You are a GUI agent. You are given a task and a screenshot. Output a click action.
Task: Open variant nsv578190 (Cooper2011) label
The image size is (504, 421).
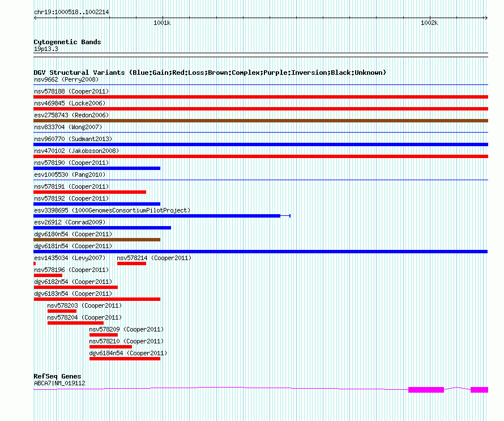(71, 163)
